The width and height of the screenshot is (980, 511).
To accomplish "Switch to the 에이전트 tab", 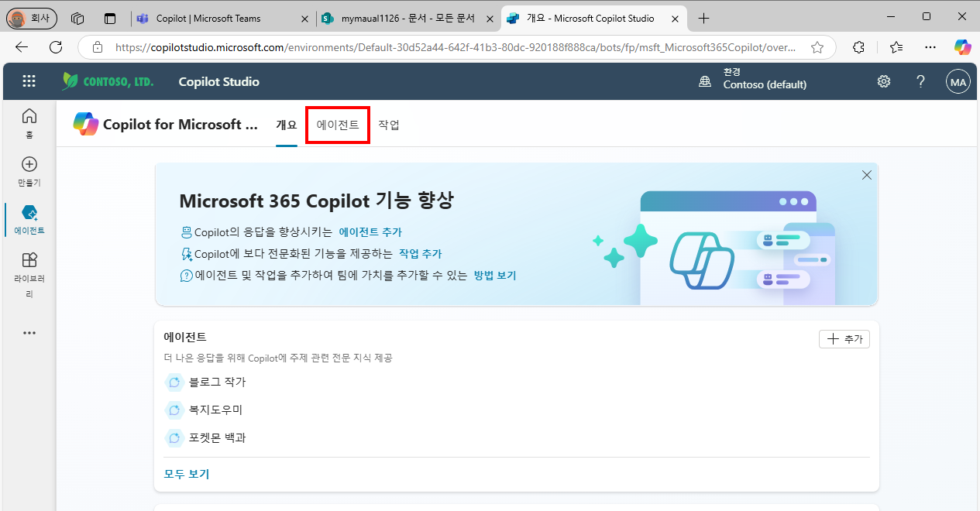I will coord(338,125).
